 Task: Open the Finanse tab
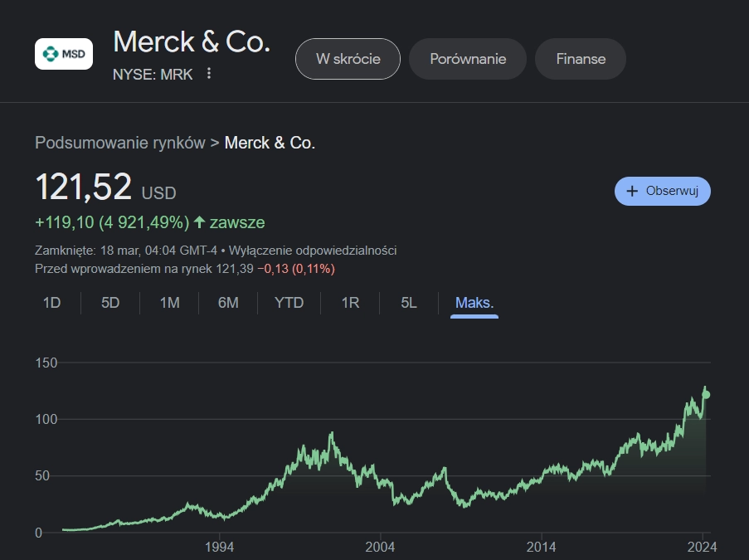point(581,59)
